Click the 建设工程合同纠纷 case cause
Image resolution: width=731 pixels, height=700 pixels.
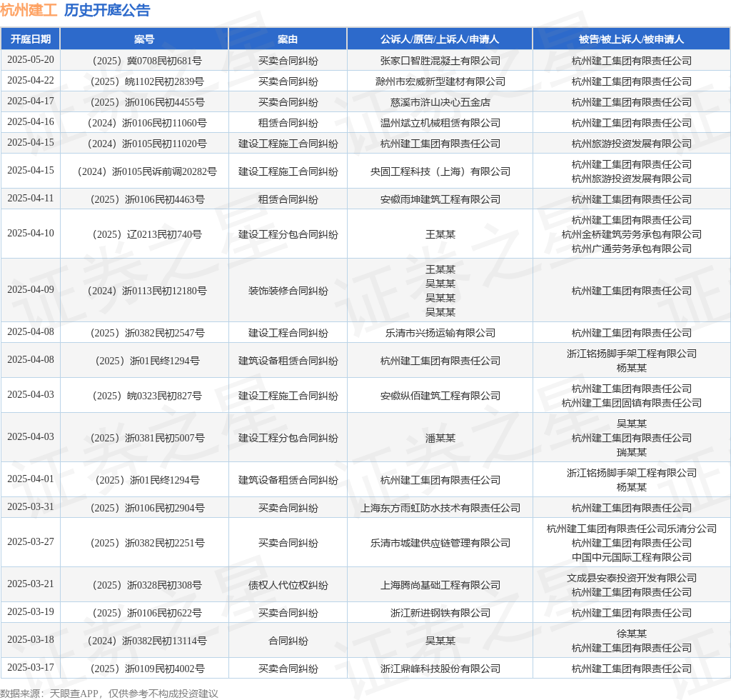tap(288, 333)
